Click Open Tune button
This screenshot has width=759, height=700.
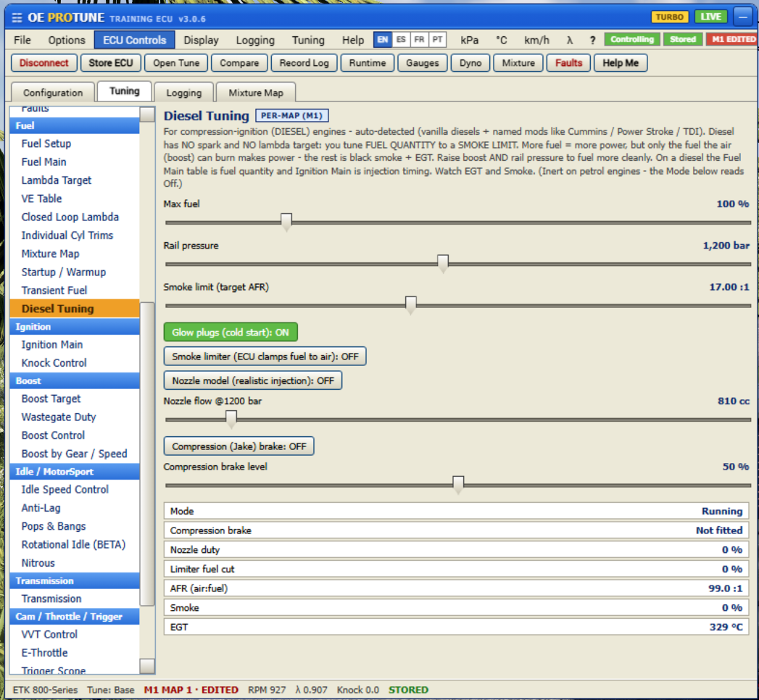(x=176, y=63)
